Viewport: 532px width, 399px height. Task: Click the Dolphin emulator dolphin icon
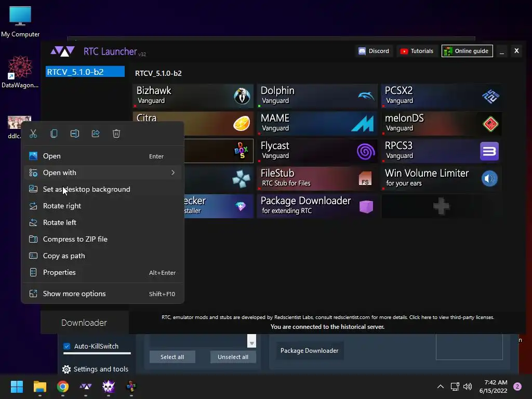coord(366,96)
